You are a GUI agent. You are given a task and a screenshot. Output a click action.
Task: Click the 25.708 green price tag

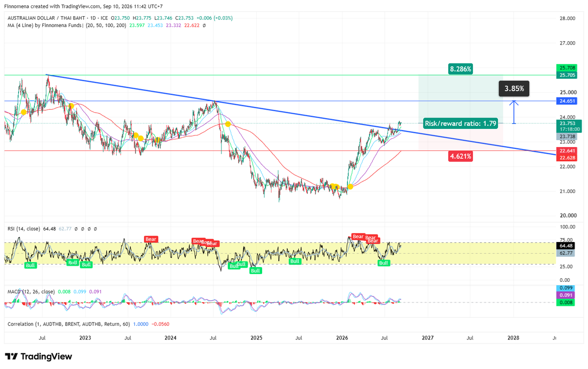(x=566, y=68)
